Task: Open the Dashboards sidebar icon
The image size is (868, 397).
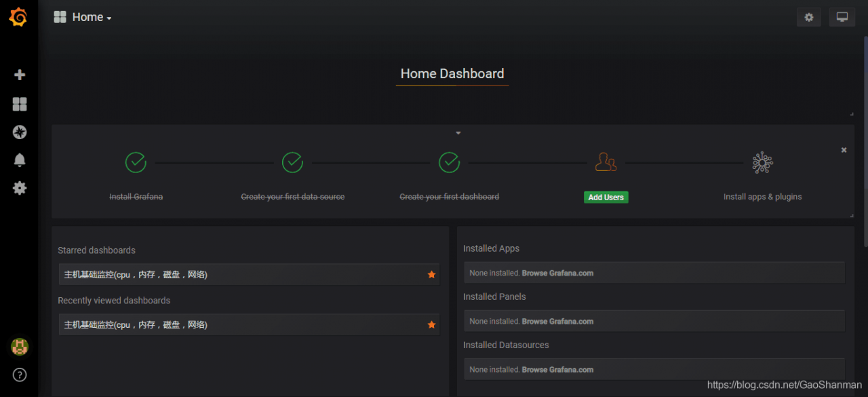Action: pos(20,104)
